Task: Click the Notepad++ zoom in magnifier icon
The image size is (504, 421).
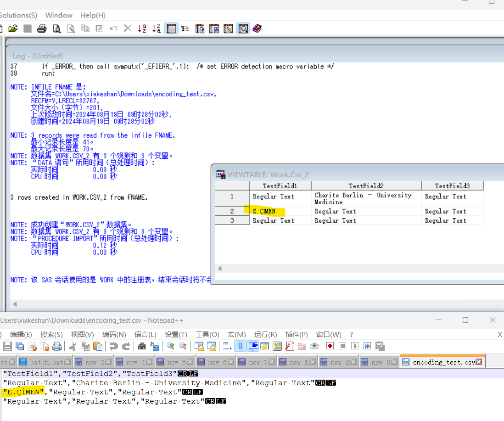Action: 170,346
